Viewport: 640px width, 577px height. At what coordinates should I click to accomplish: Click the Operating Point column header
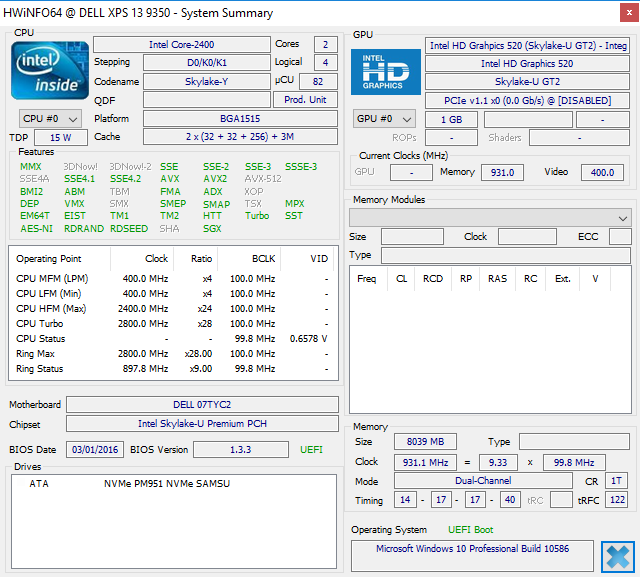click(49, 259)
